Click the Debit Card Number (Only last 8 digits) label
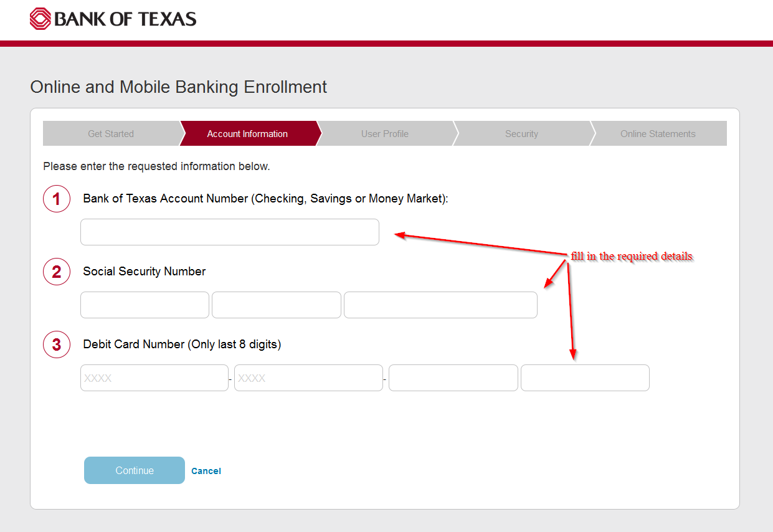The image size is (773, 532). click(x=182, y=344)
